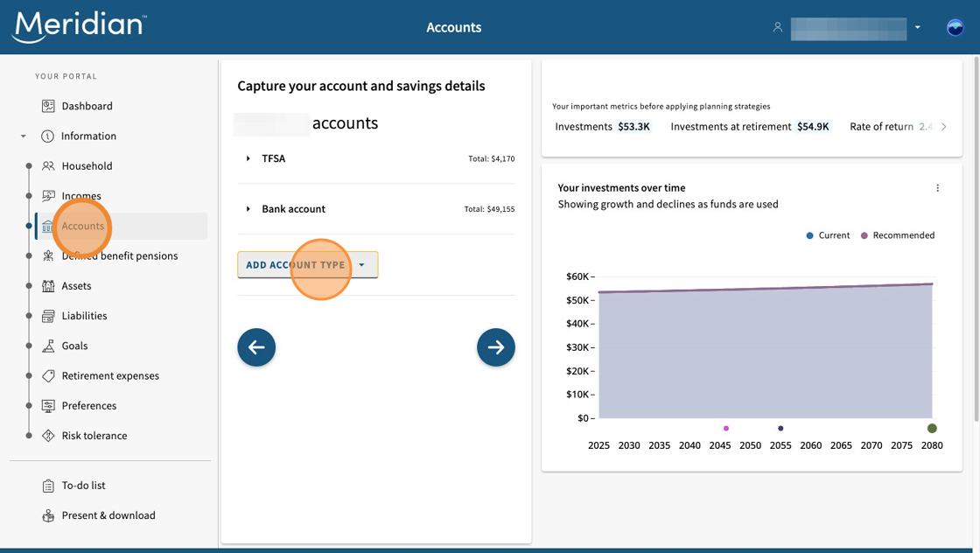Click the page vertical scrollbar

(x=976, y=239)
